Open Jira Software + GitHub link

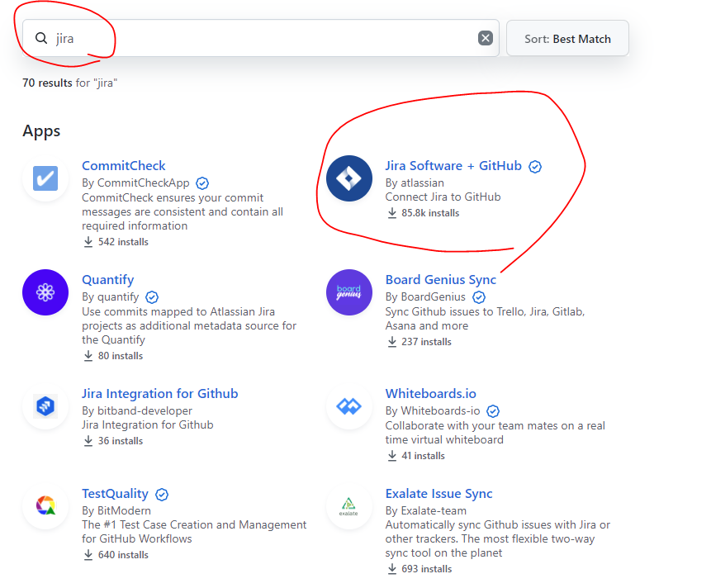[x=453, y=165]
